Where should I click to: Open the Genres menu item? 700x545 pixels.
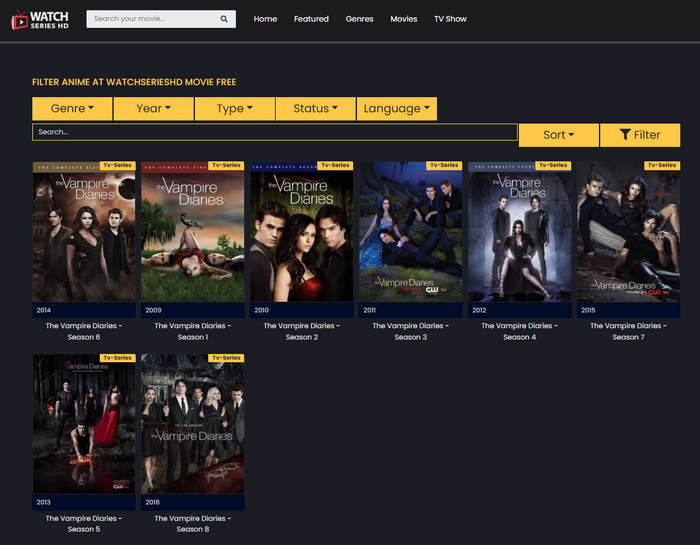pyautogui.click(x=359, y=19)
